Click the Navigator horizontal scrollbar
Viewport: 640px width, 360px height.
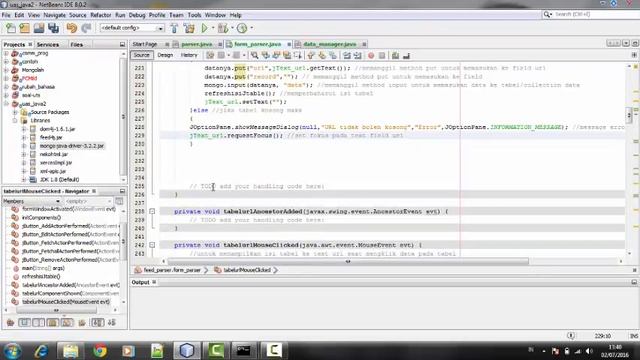(56, 310)
